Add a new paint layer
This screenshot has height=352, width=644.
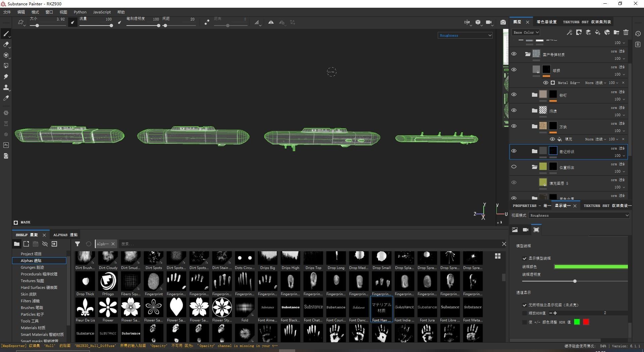click(x=588, y=33)
